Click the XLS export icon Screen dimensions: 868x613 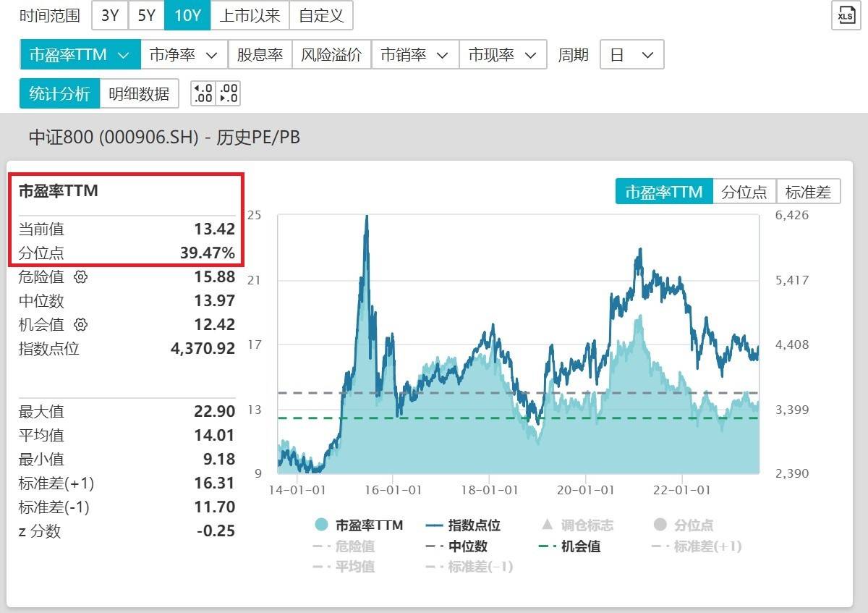(x=846, y=15)
